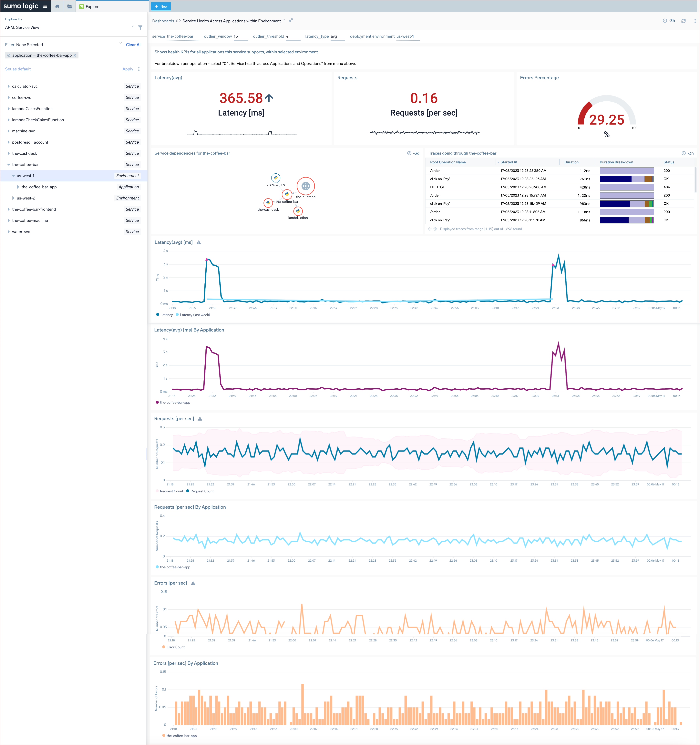The width and height of the screenshot is (700, 745).
Task: Open the dashboard -3h time range picker
Action: pyautogui.click(x=669, y=21)
